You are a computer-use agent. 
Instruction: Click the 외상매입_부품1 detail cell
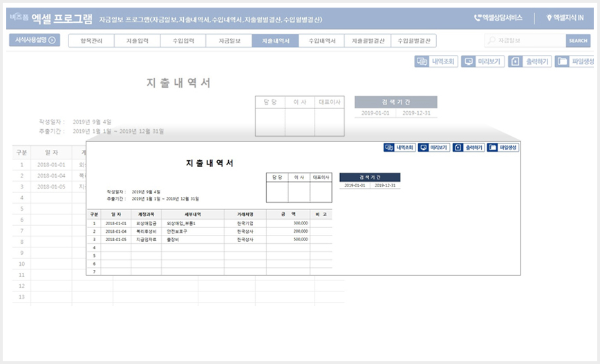pyautogui.click(x=192, y=223)
